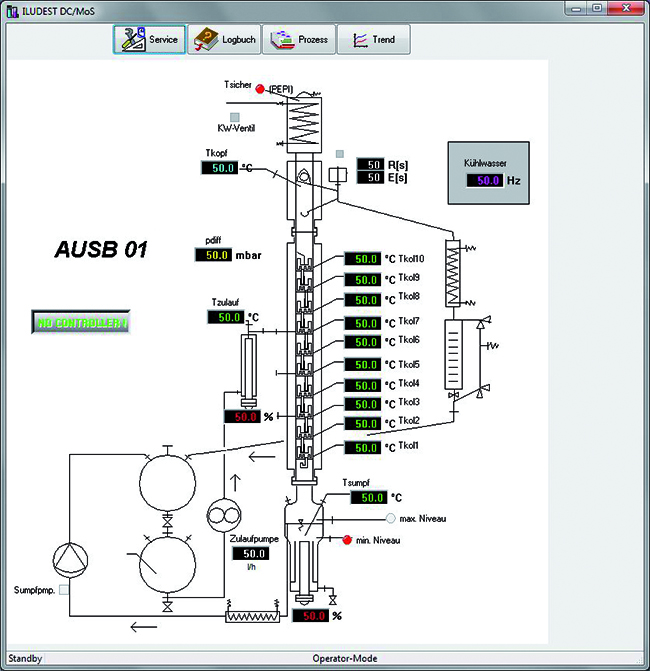Click the Zulaufpumpe l/h value field
Image resolution: width=650 pixels, height=671 pixels.
coord(251,553)
